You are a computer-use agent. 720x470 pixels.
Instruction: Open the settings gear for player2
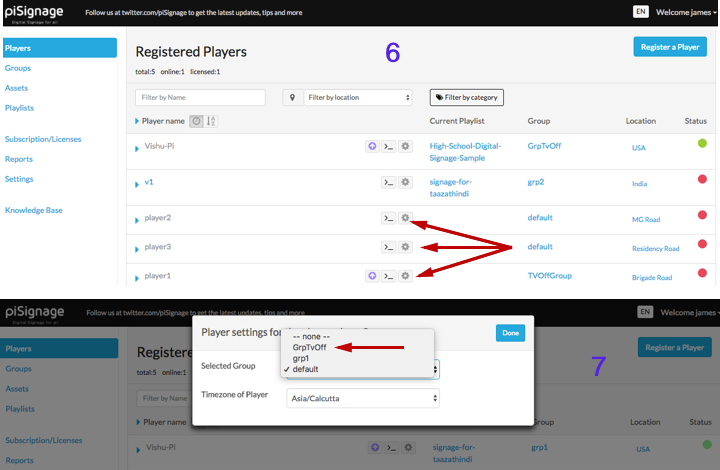coord(405,218)
